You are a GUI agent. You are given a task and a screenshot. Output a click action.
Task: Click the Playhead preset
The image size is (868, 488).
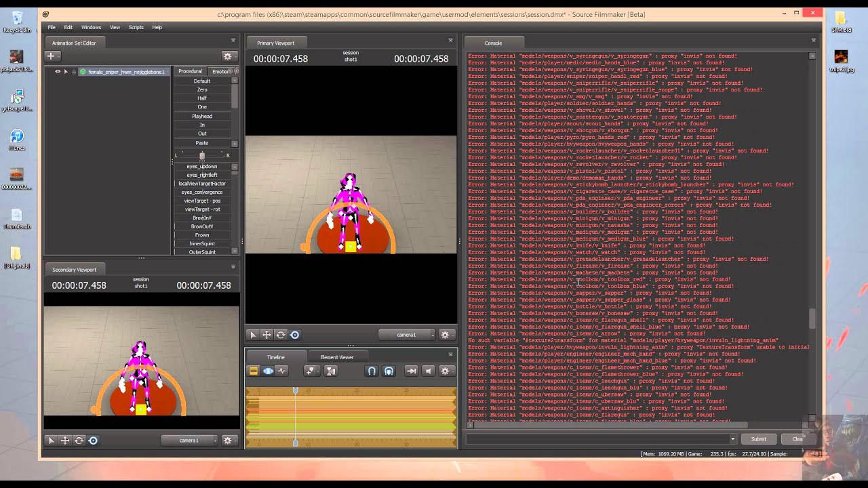[x=202, y=117]
